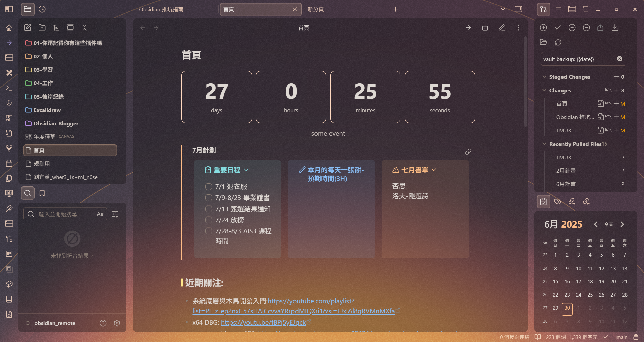Open the outline list view
Image resolution: width=644 pixels, height=342 pixels.
(558, 9)
